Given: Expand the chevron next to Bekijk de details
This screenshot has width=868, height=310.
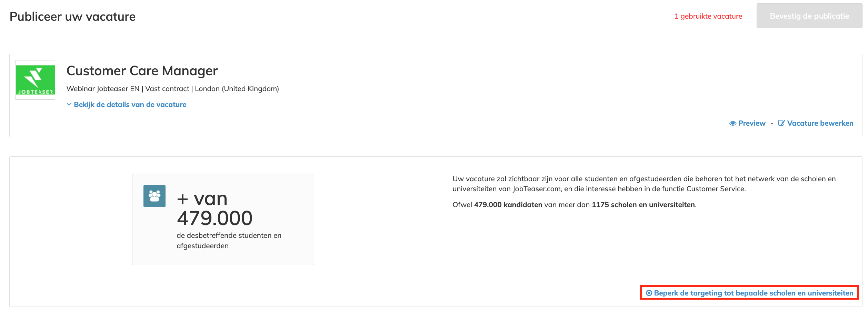Looking at the screenshot, I should click(69, 104).
